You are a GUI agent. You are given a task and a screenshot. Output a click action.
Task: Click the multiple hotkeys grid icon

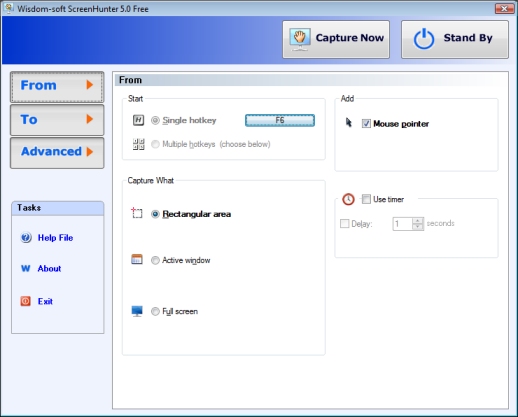[x=138, y=144]
